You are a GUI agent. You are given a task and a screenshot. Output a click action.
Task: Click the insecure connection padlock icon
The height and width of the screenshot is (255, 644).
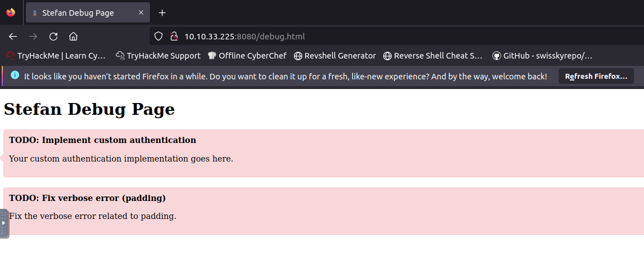[x=174, y=36]
